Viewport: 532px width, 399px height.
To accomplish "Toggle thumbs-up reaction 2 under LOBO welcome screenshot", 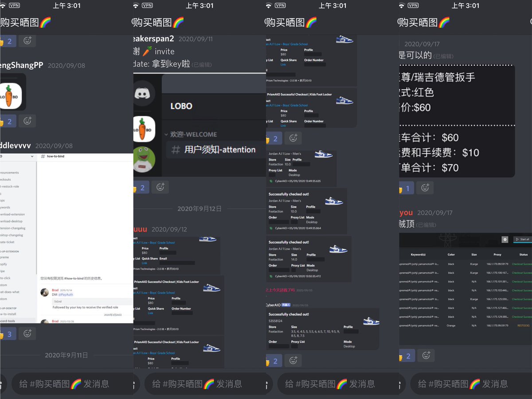I will (141, 187).
